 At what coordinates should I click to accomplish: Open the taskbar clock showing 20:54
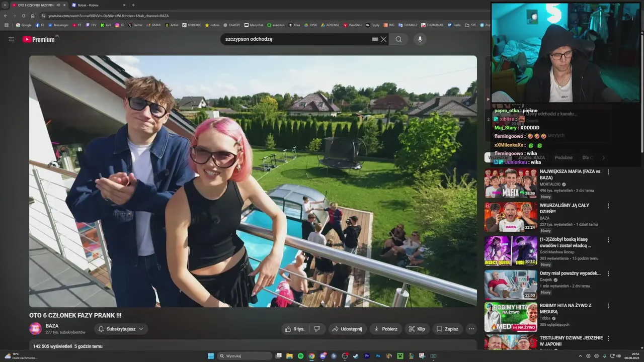coord(631,356)
